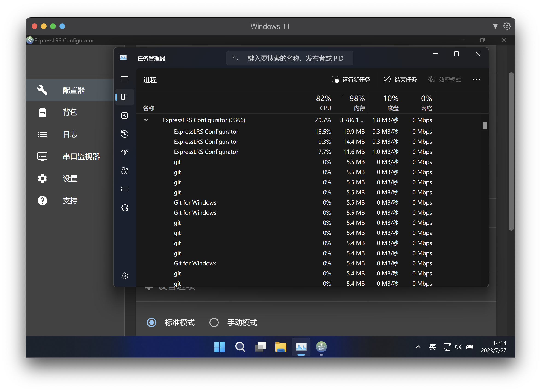The image size is (541, 392).
Task: Click the network display tray icon
Action: coord(447,347)
